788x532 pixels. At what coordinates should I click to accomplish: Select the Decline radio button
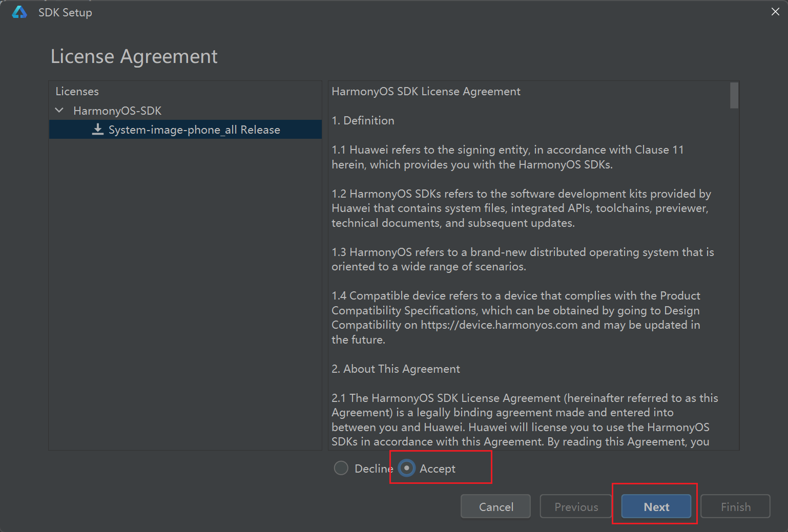point(341,468)
